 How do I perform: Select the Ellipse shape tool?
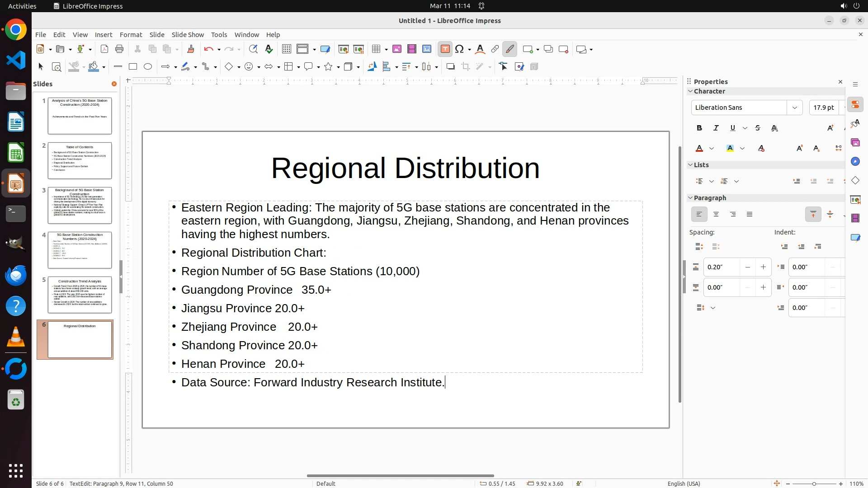(x=148, y=67)
